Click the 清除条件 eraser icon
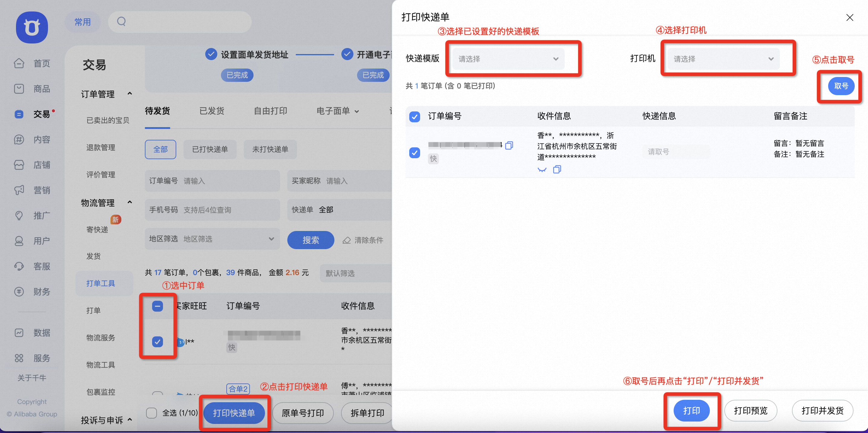 click(346, 240)
